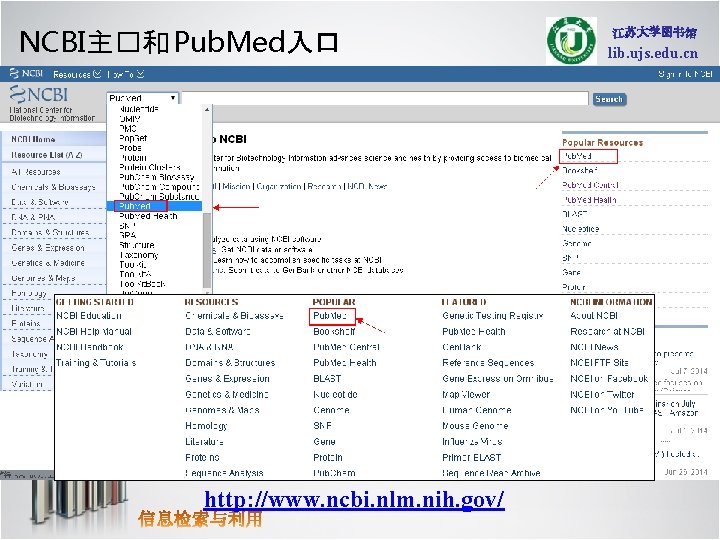This screenshot has width=720, height=540.
Task: Open Data & Software in the Resources column
Action: (x=218, y=332)
